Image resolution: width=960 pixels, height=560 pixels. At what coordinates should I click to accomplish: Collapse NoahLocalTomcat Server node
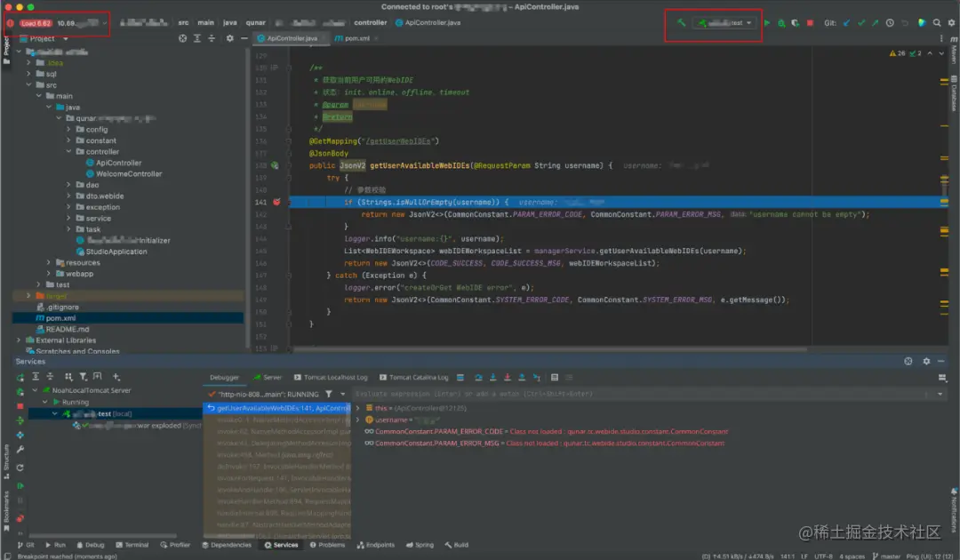[35, 390]
